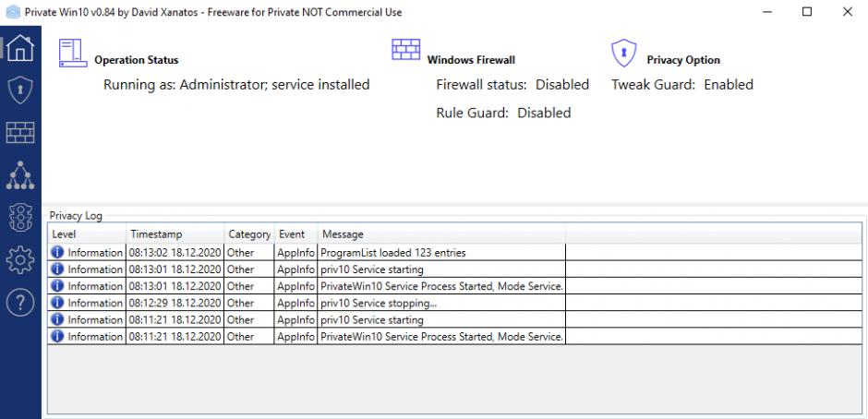Select timestamp 08:13:02 18.12.2020 cell
The image size is (868, 419).
175,253
